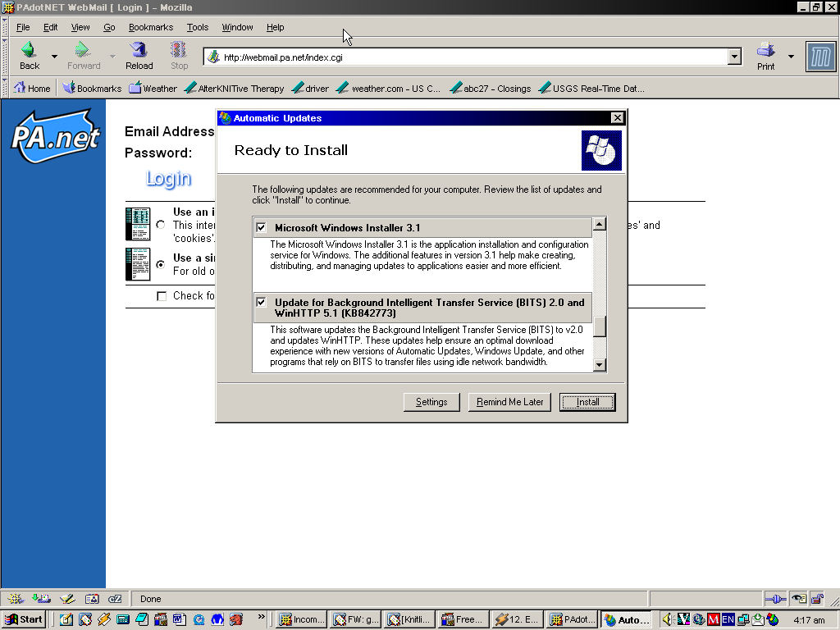Open the Weather bookmark folder

153,89
